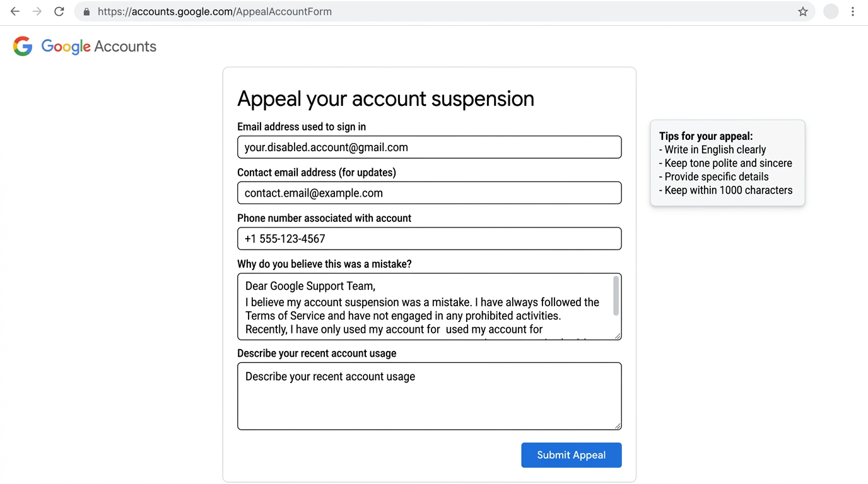868x484 pixels.
Task: Click the padlock security icon in address bar
Action: pos(86,11)
